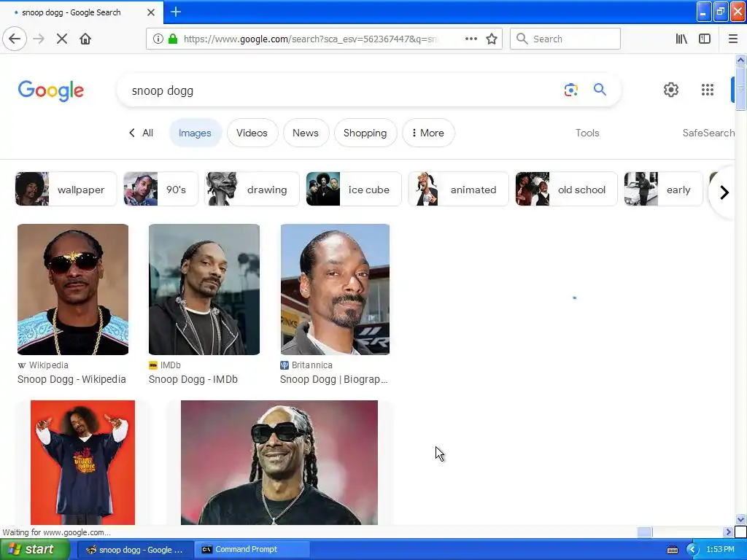Stop loading the page

[x=62, y=39]
